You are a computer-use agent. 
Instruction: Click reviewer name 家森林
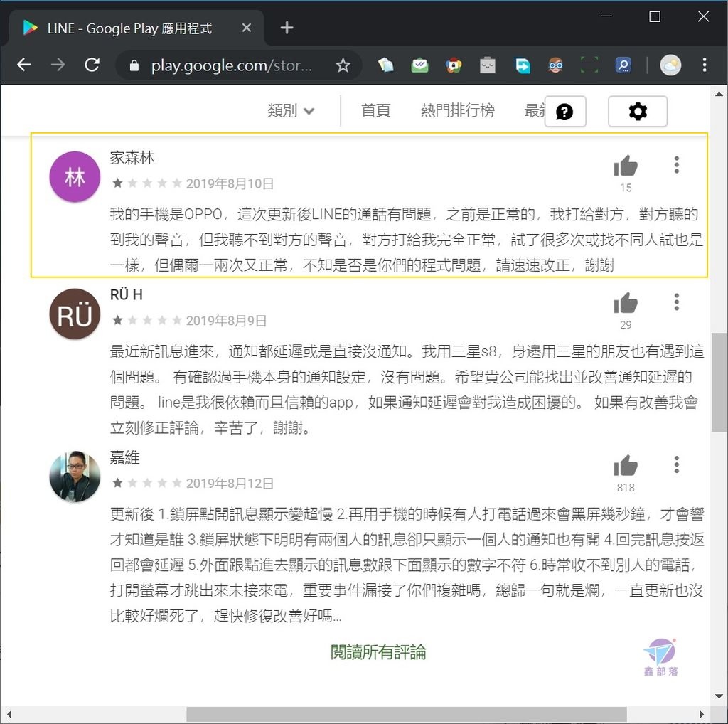(x=132, y=158)
